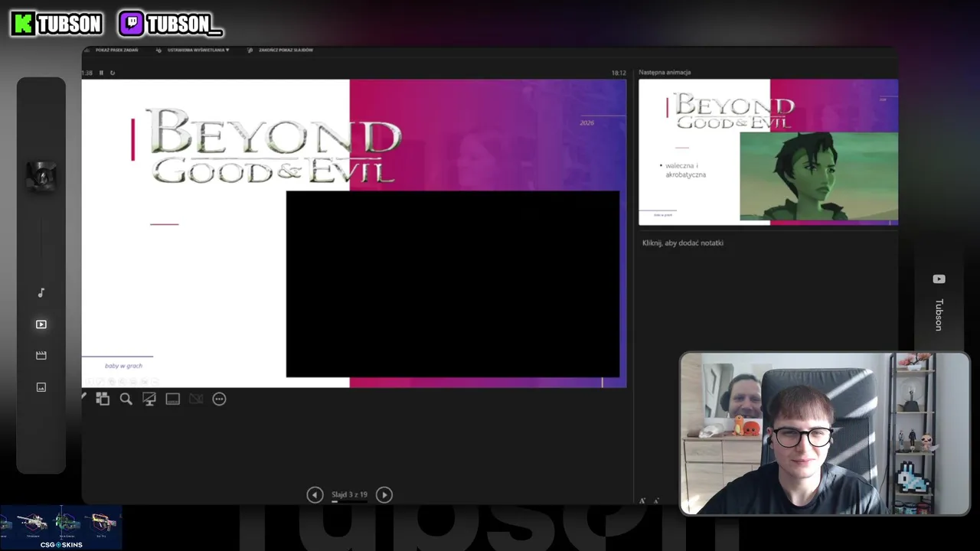The image size is (980, 551).
Task: Click the music note sidebar icon
Action: [x=41, y=292]
